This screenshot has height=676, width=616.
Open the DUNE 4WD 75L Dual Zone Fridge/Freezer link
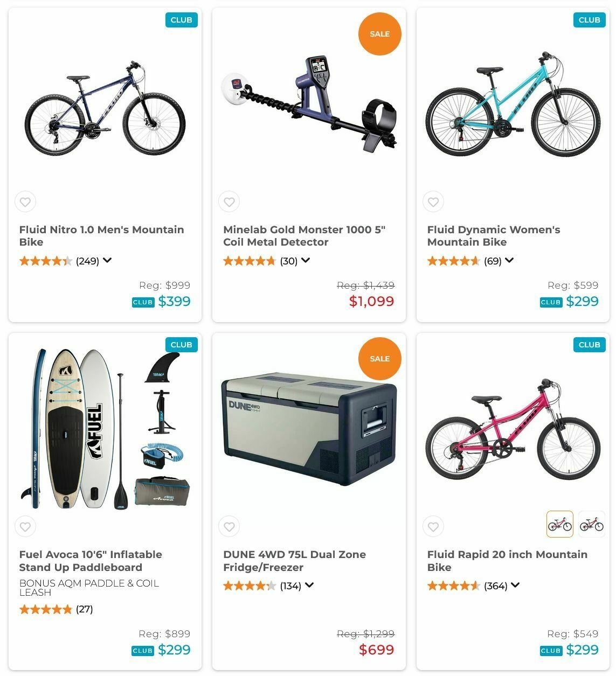294,561
